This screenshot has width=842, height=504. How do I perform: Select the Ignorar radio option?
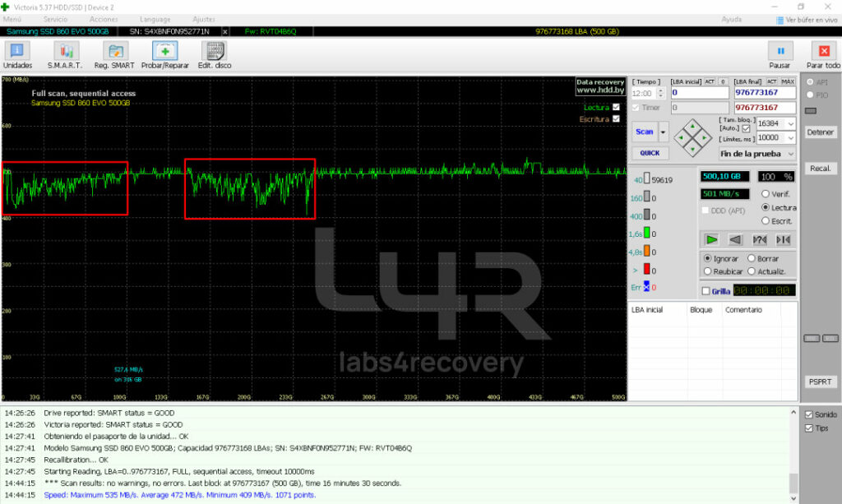pyautogui.click(x=707, y=258)
